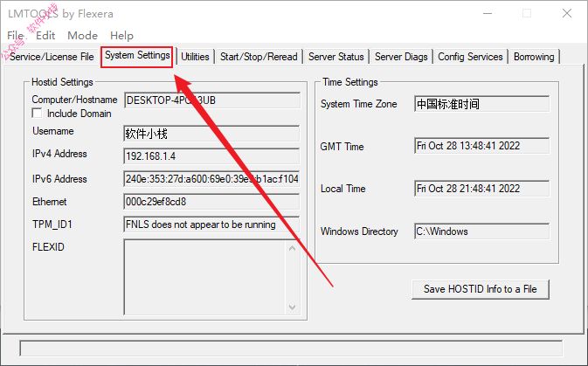
Task: Minimize the LMTOOLS window
Action: point(488,13)
